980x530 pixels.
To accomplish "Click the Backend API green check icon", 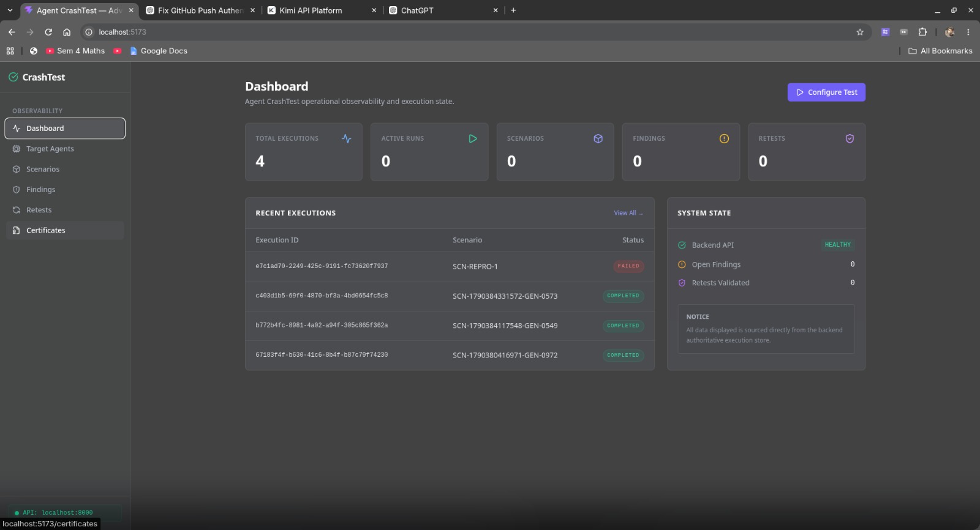I will click(x=682, y=245).
